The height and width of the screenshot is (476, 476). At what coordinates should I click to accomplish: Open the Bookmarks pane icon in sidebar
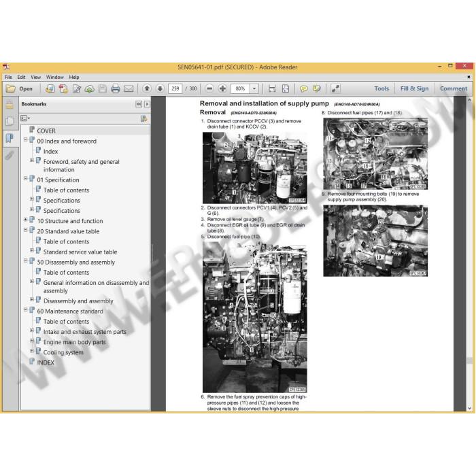pyautogui.click(x=10, y=139)
